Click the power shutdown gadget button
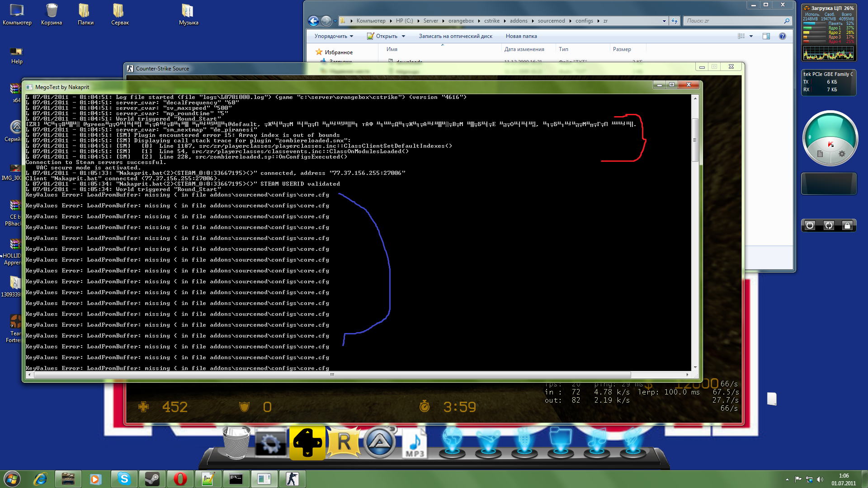The width and height of the screenshot is (868, 488). click(810, 225)
